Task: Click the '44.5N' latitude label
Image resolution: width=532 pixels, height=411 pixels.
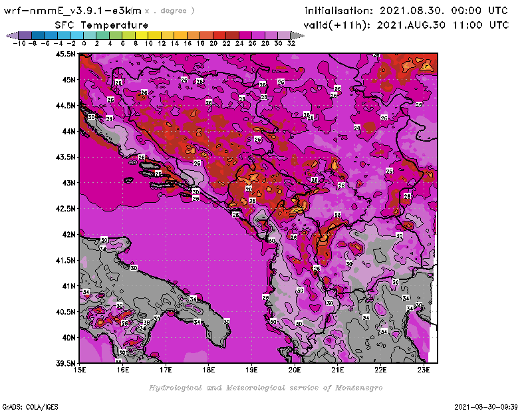Action: (65, 106)
